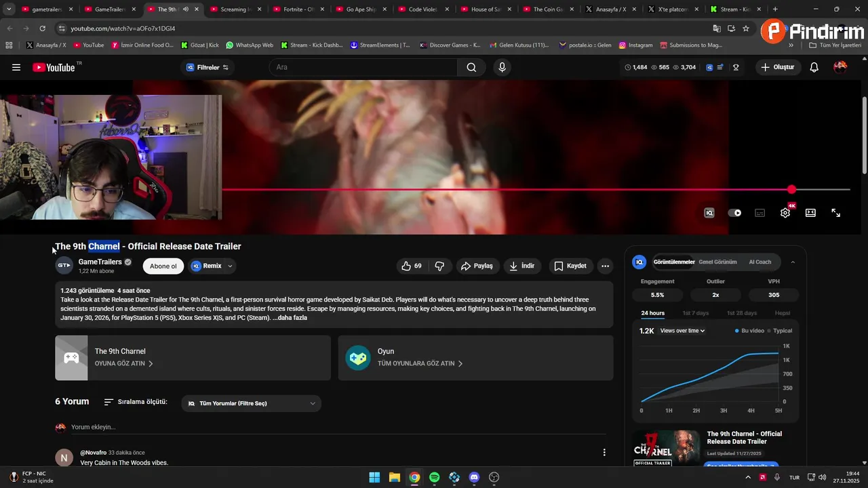The image size is (868, 488).
Task: Select the Görüntülenmeler tab
Action: pos(674,262)
